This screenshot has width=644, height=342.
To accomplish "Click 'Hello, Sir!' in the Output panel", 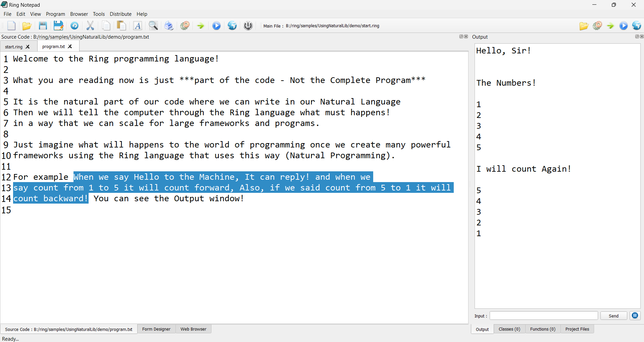I will click(x=503, y=51).
